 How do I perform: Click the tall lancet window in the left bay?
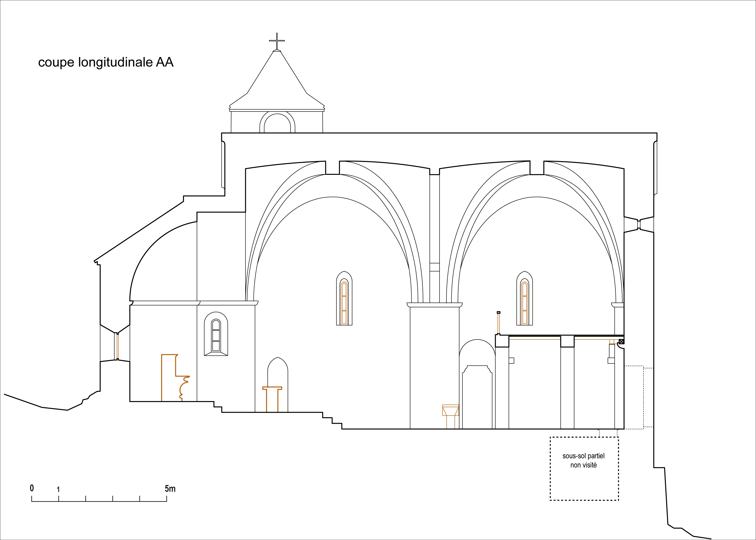(344, 298)
